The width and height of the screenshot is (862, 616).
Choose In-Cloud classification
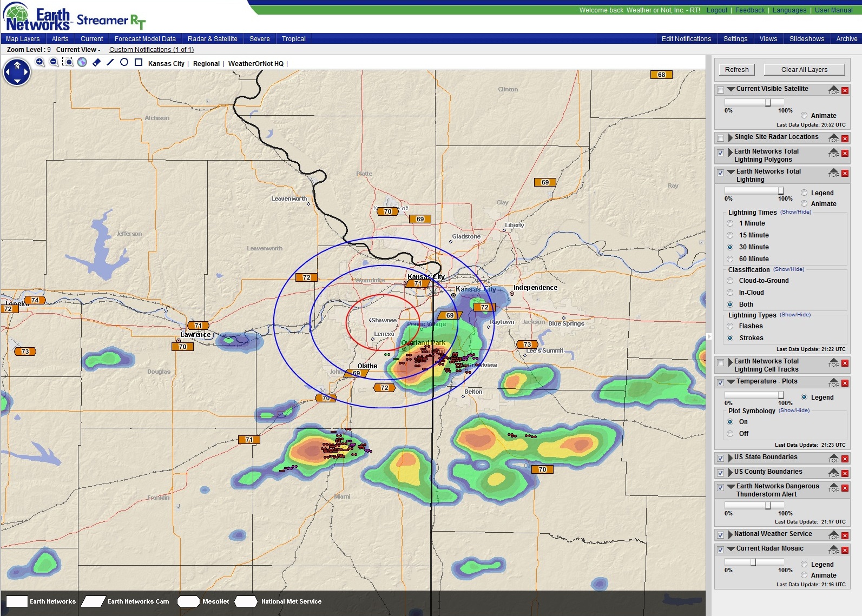tap(730, 293)
